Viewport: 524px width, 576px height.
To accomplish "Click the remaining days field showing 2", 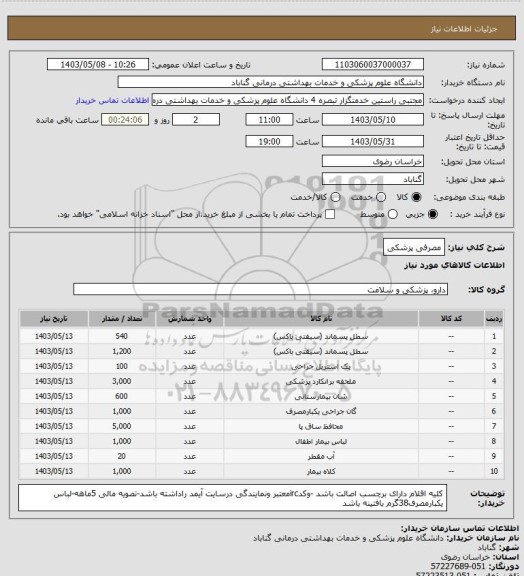I will [x=196, y=120].
